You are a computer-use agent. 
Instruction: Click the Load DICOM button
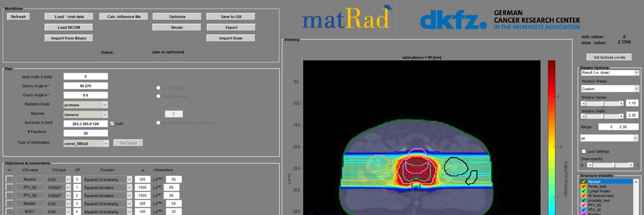point(68,28)
